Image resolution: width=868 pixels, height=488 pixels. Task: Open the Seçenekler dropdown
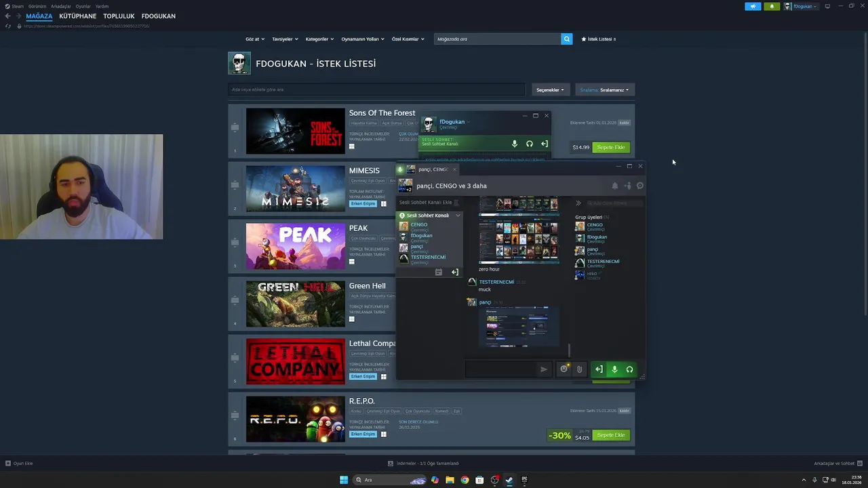(550, 89)
